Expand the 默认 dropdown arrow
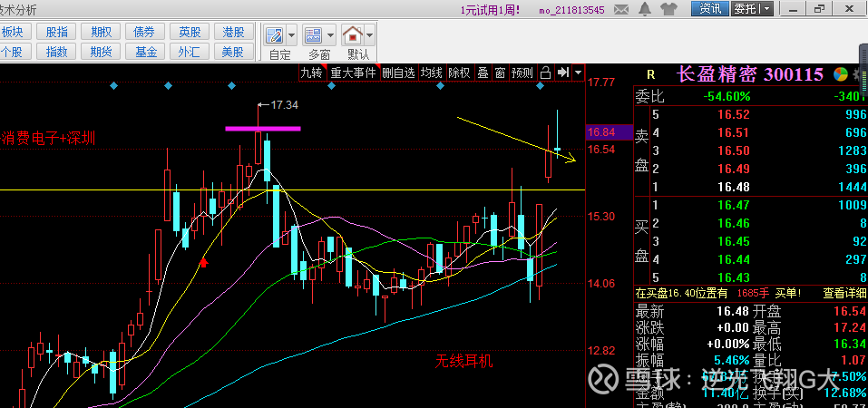The image size is (868, 408). (x=369, y=35)
